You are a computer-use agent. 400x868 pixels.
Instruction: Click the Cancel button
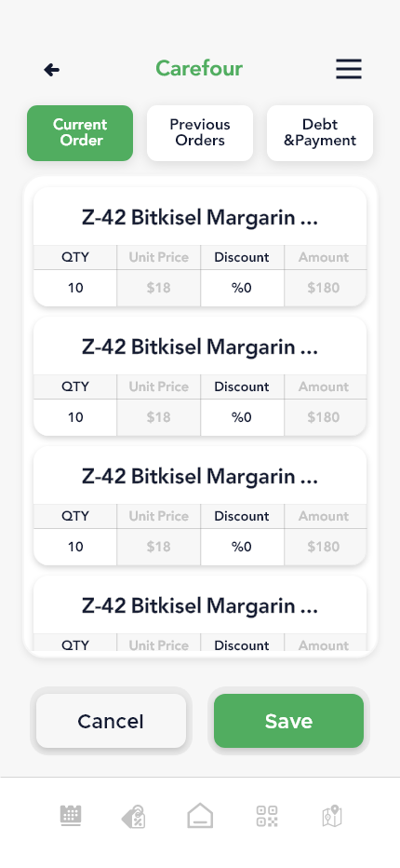point(111,721)
